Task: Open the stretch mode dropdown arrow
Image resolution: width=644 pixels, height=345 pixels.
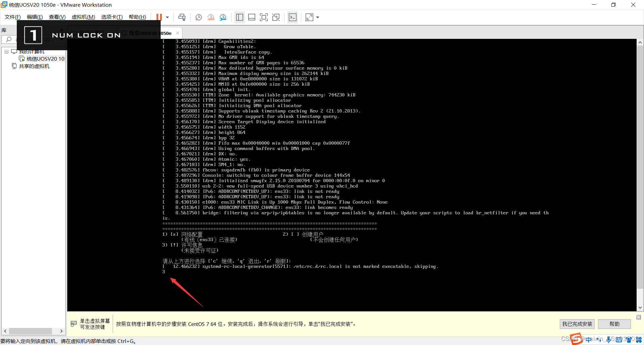Action: click(318, 17)
